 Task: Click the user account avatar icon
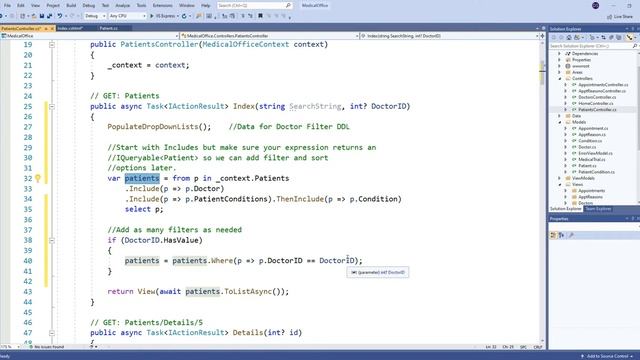pos(596,5)
